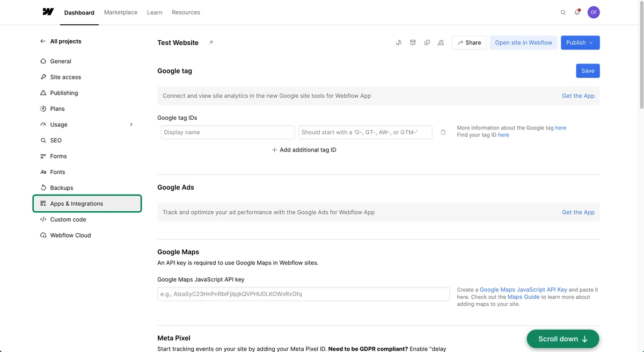This screenshot has height=352, width=644.
Task: Click the Meta Pixel heading
Action: [x=174, y=338]
